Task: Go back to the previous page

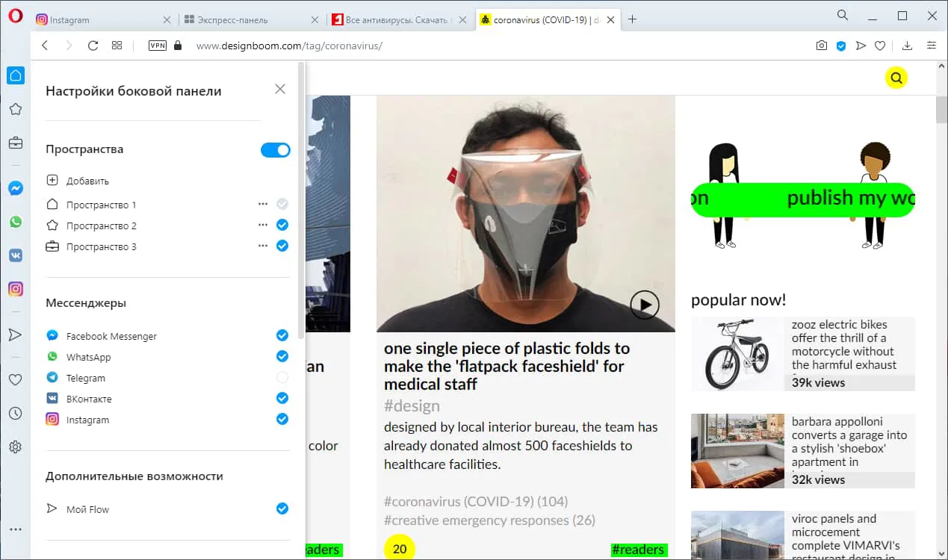Action: tap(45, 46)
